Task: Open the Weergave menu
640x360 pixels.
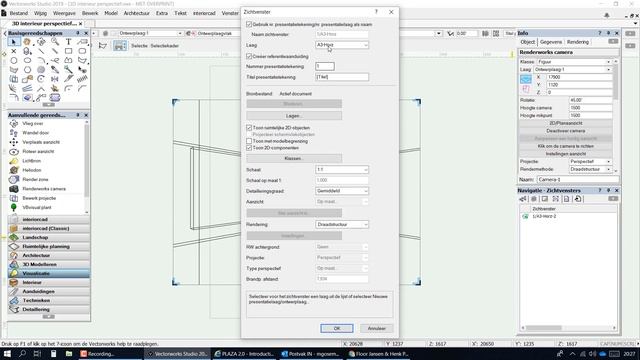Action: [64, 13]
